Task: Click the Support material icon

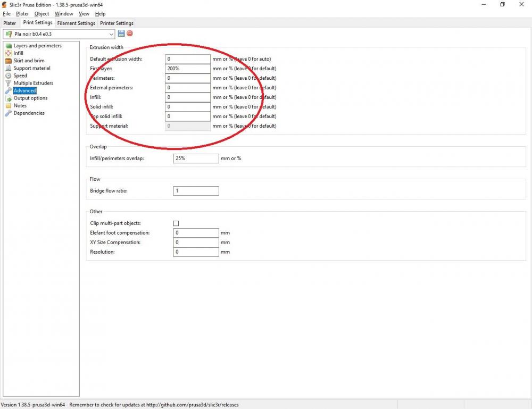Action: click(x=9, y=68)
